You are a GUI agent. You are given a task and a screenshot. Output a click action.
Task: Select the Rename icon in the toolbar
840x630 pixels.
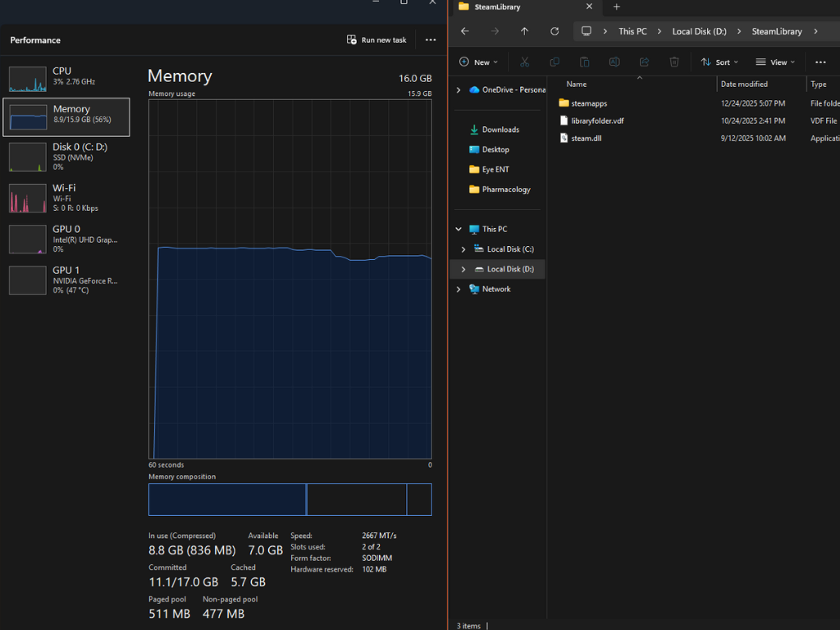pos(614,62)
